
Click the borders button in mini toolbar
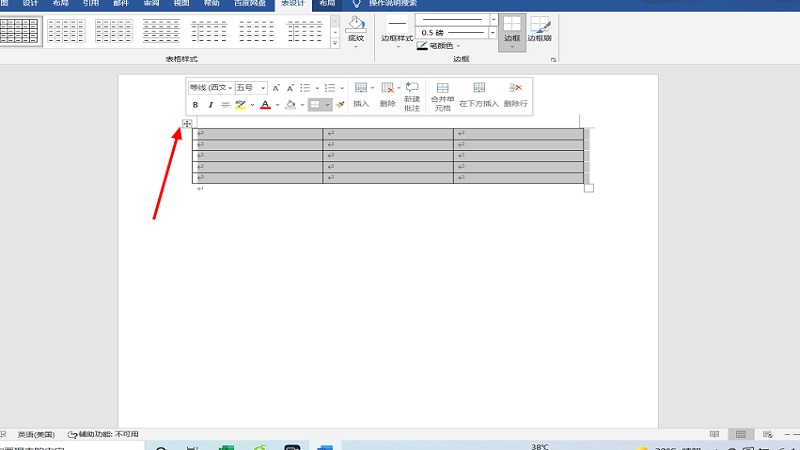tap(315, 105)
